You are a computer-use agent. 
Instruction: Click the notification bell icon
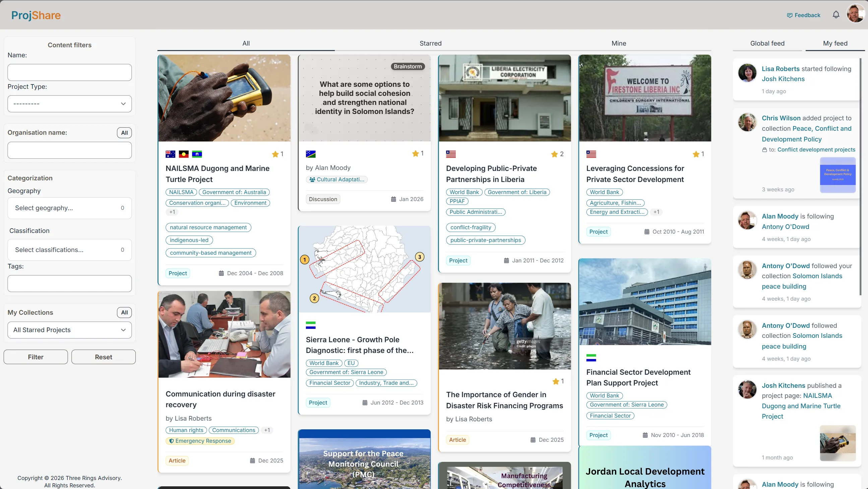click(836, 14)
